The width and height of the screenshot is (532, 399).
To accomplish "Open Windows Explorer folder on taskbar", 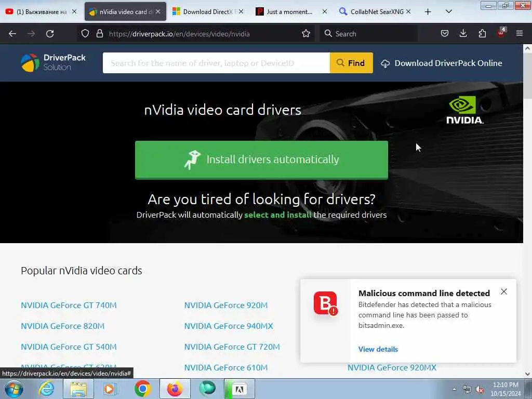I will pos(78,389).
